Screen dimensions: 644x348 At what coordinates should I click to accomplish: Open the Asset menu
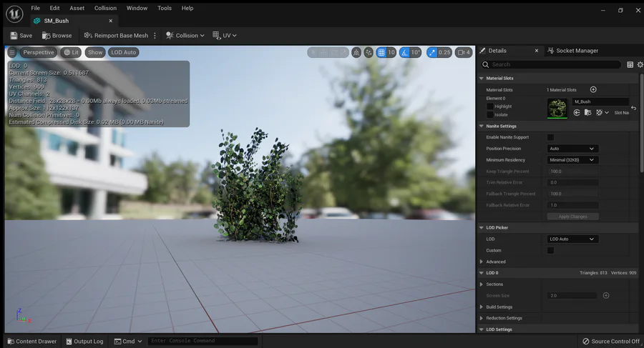coord(77,8)
